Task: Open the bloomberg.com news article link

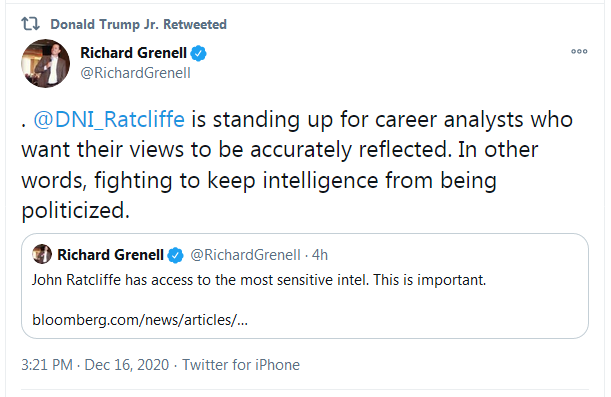Action: pos(140,320)
